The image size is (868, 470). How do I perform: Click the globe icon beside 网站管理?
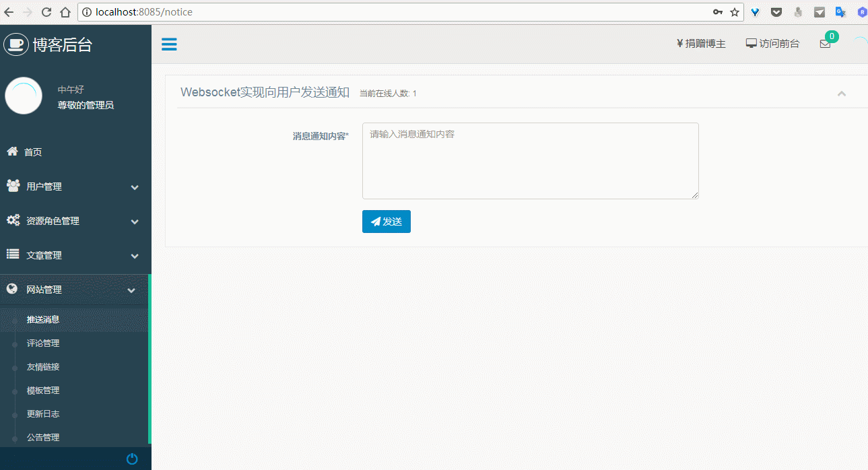click(11, 289)
